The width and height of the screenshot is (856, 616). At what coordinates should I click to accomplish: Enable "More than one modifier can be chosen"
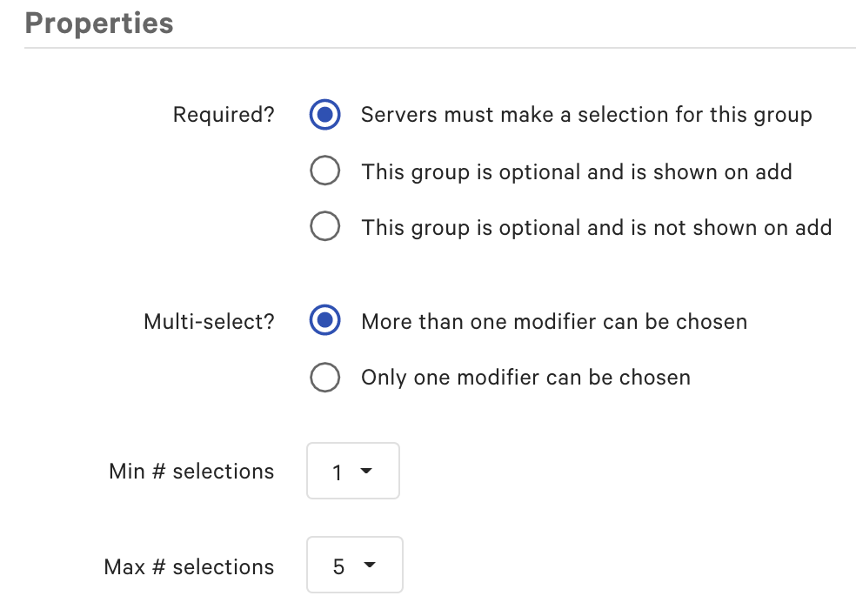click(324, 320)
